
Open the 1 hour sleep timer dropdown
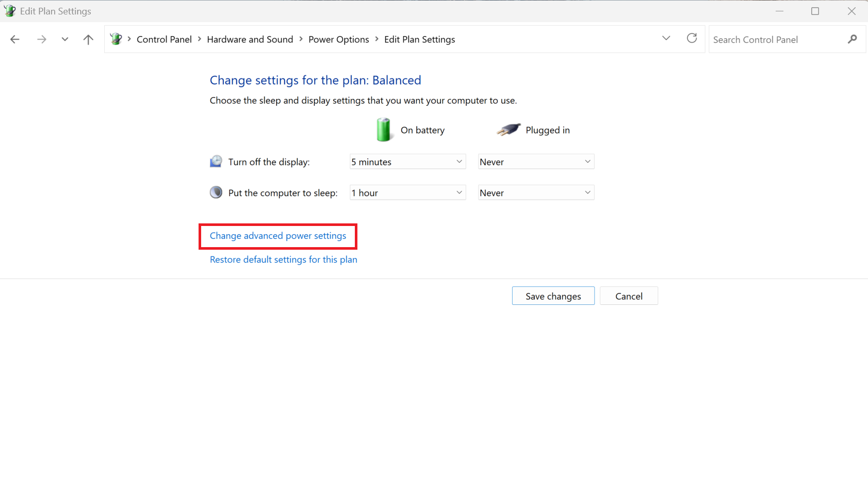point(407,192)
